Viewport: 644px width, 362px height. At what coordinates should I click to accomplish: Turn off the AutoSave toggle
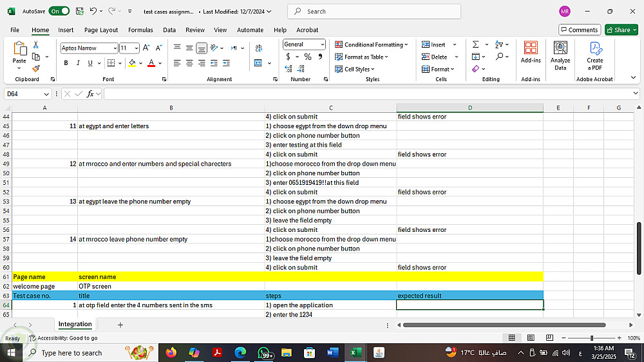pyautogui.click(x=59, y=12)
